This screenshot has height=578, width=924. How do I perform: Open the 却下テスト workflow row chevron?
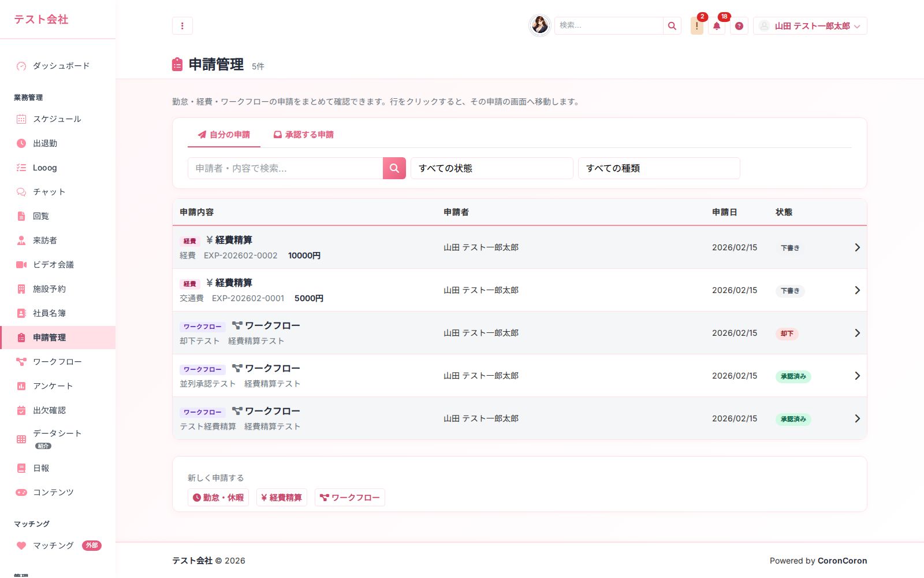click(857, 333)
